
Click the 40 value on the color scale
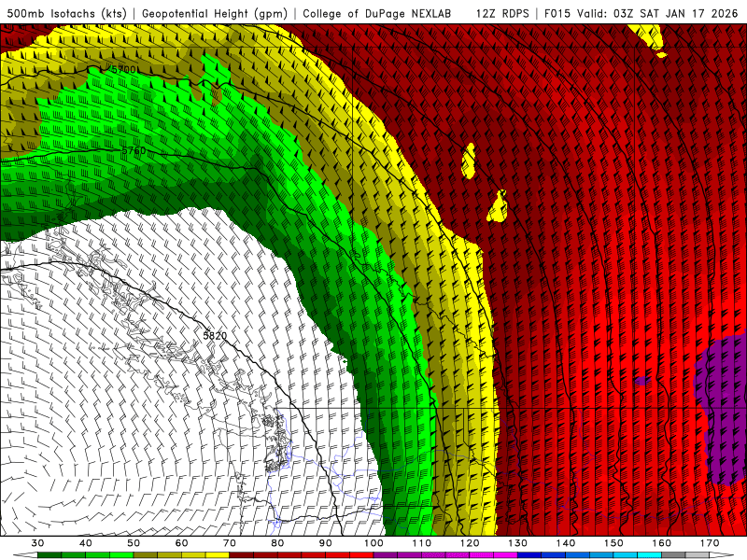86,543
